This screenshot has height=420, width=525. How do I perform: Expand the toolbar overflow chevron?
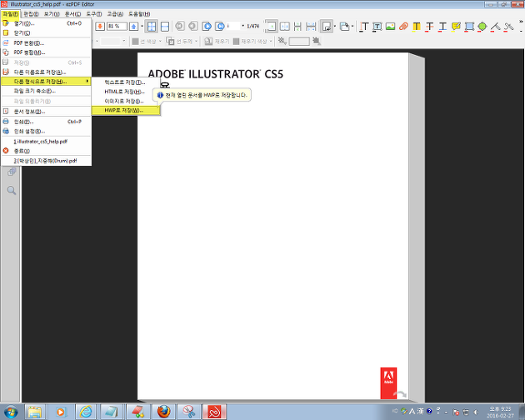point(521,21)
